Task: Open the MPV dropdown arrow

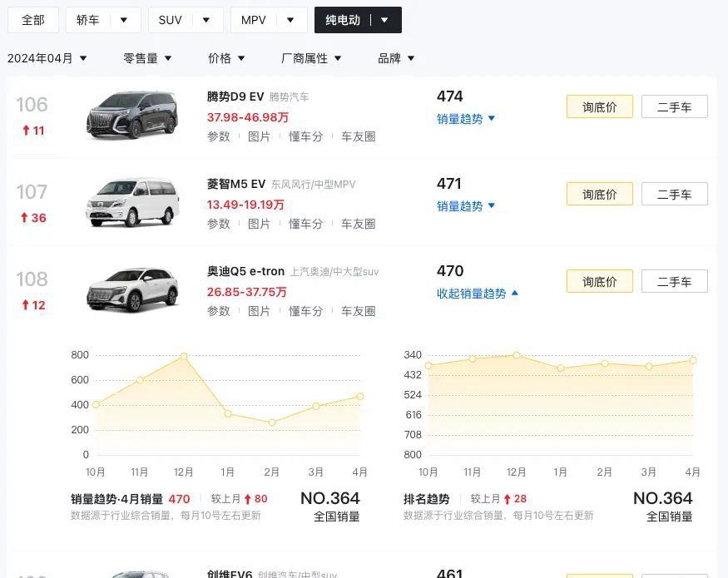Action: click(290, 20)
